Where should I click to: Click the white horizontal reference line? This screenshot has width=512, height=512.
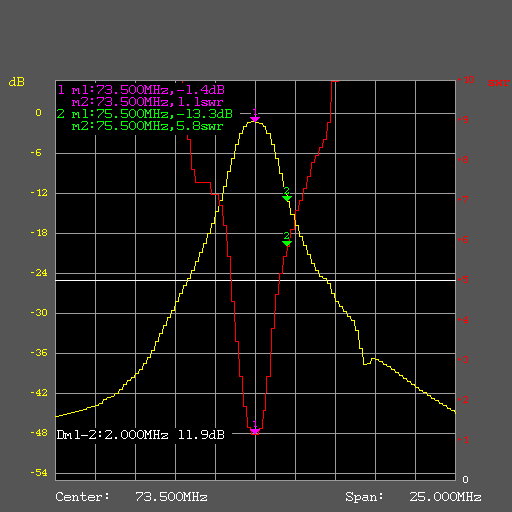(x=255, y=280)
